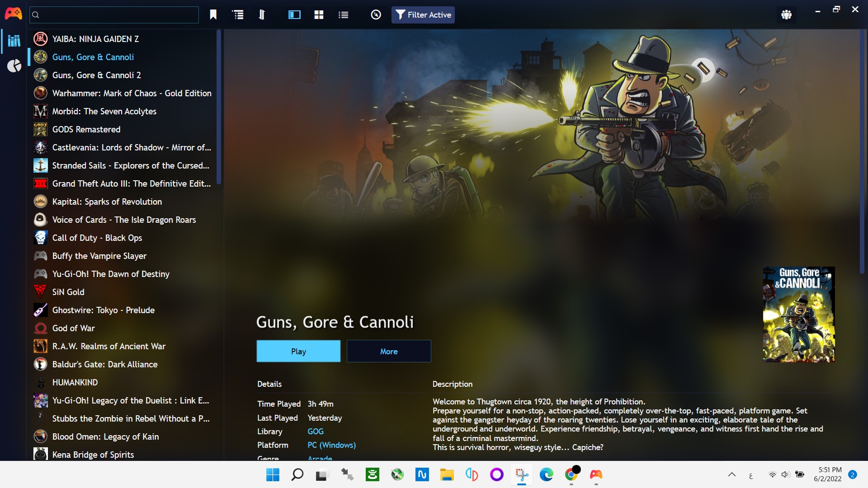The height and width of the screenshot is (488, 868).
Task: Click the Guns, Gore & Cannoli list icon
Action: 41,57
